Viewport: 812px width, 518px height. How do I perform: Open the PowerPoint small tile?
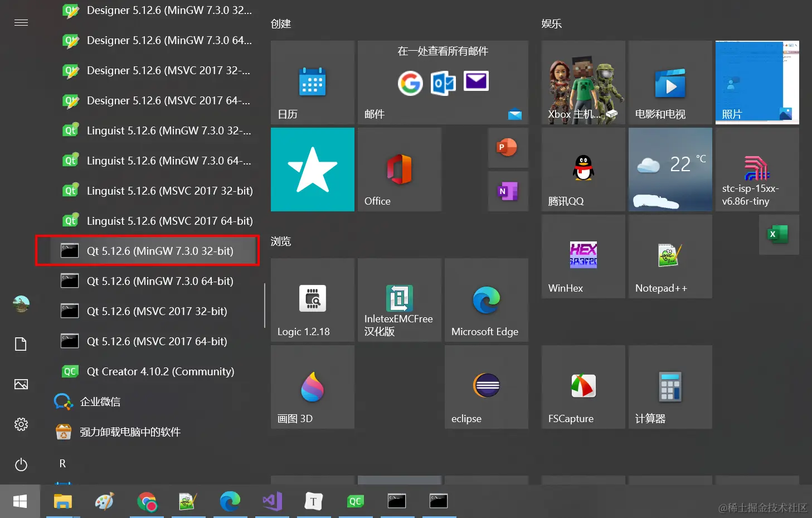[x=508, y=148]
